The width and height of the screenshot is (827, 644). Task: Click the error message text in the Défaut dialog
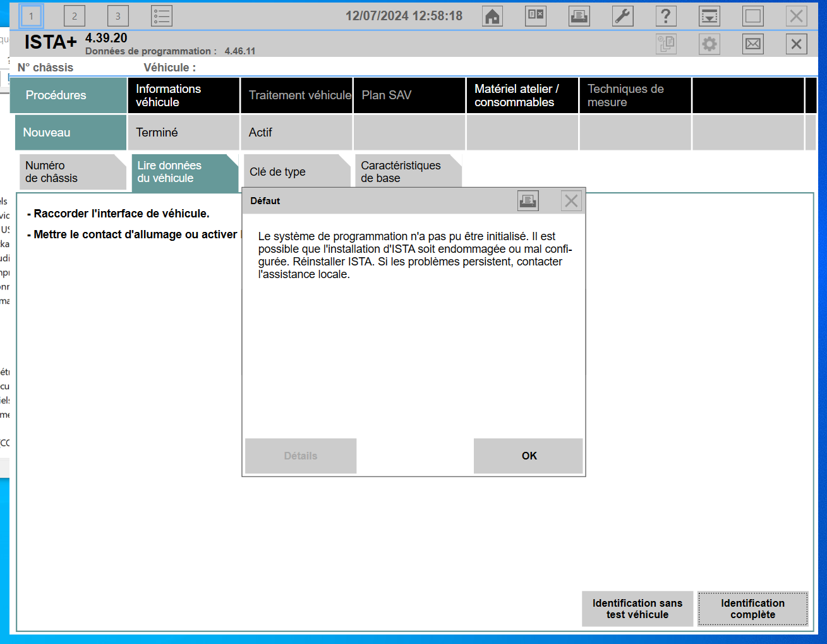[x=415, y=255]
